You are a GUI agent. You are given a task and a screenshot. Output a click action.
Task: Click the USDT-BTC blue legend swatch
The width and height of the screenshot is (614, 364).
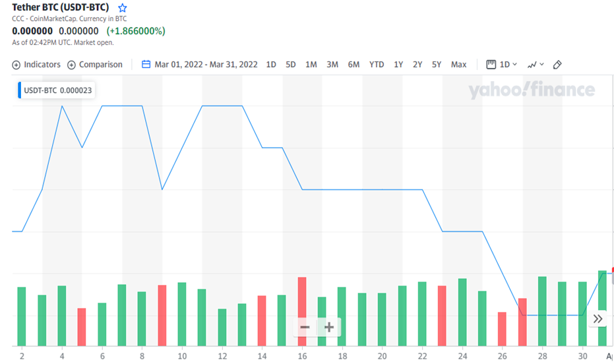(20, 90)
